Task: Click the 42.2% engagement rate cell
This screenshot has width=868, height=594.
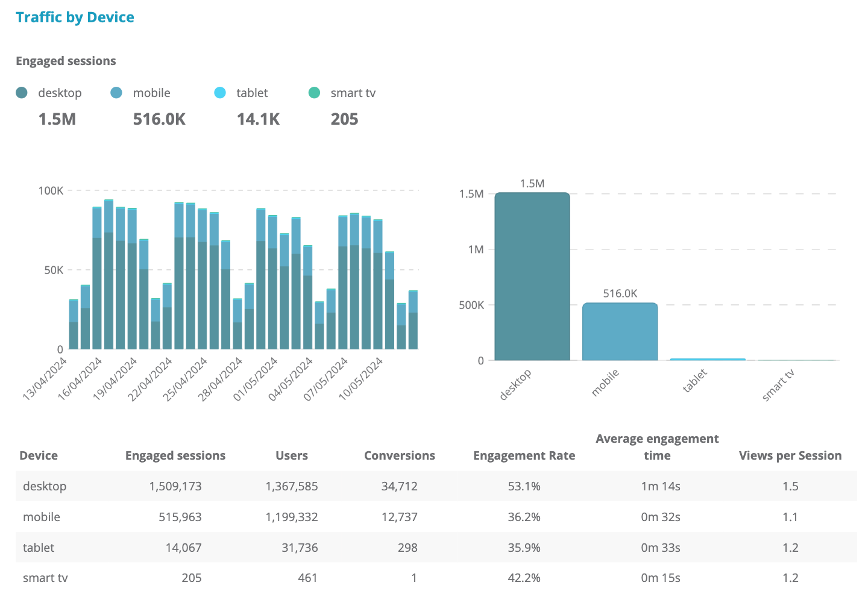Action: pos(524,578)
